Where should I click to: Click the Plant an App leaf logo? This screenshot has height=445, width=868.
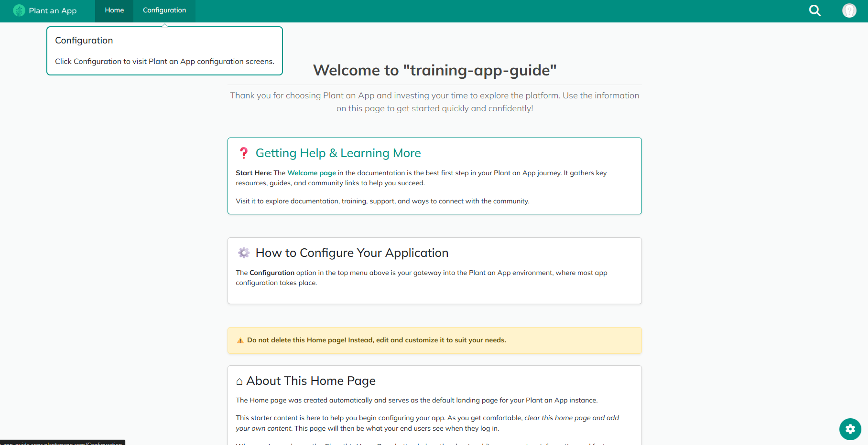pos(19,10)
